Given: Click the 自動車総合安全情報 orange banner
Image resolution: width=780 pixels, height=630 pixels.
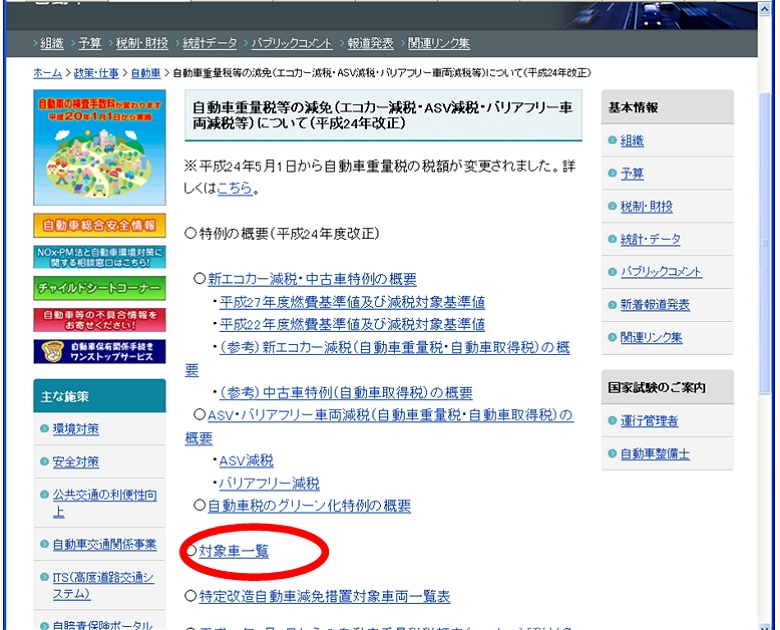Looking at the screenshot, I should click(99, 224).
